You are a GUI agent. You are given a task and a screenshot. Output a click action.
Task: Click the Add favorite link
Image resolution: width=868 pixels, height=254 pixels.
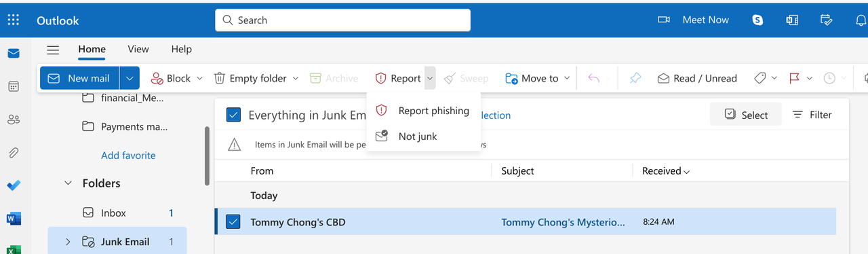coord(128,156)
